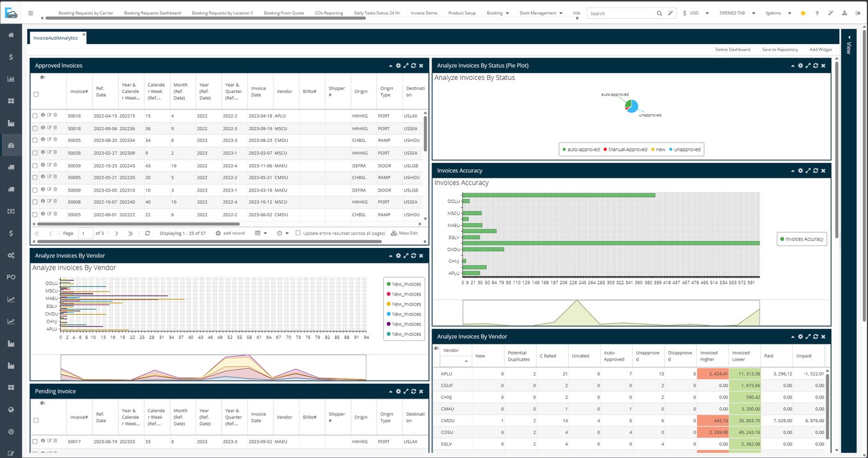Click the yellow favorites star icon

pos(803,13)
